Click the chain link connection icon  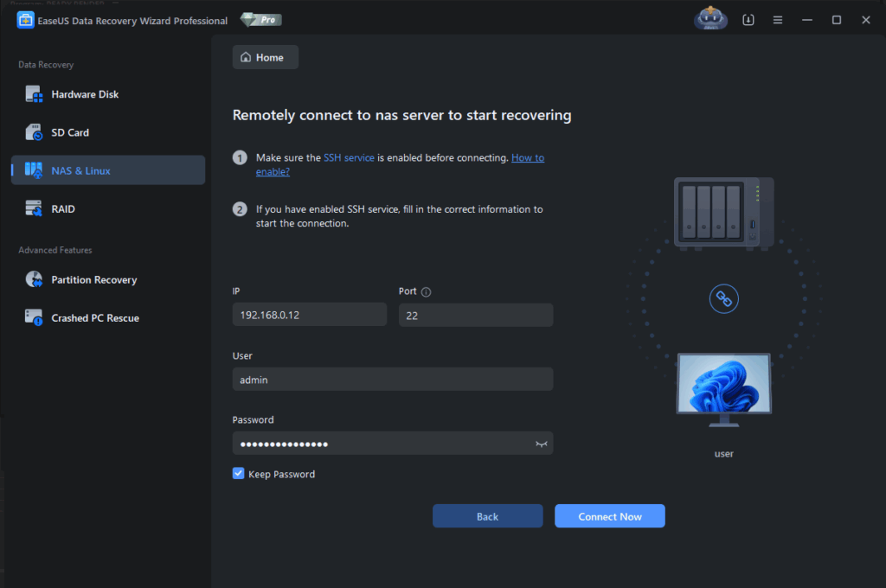coord(724,299)
